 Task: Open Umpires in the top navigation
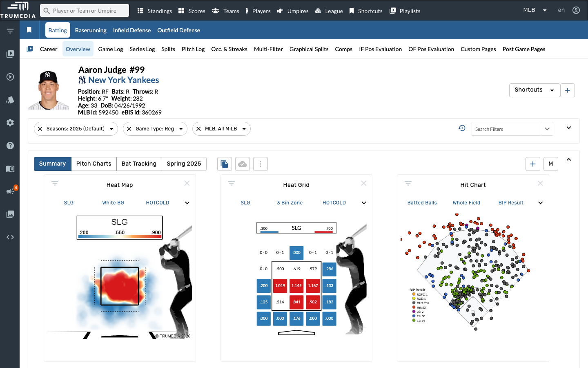[293, 11]
